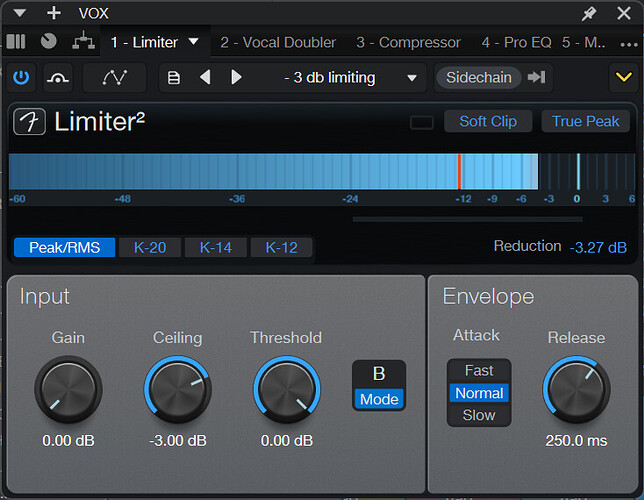Open the preset file menu icon
Viewport: 644px width, 500px height.
(x=174, y=78)
